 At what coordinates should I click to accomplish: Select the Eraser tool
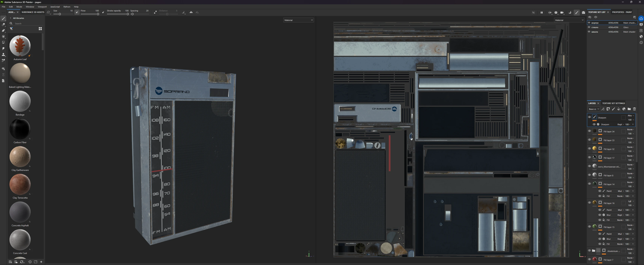tap(3, 25)
